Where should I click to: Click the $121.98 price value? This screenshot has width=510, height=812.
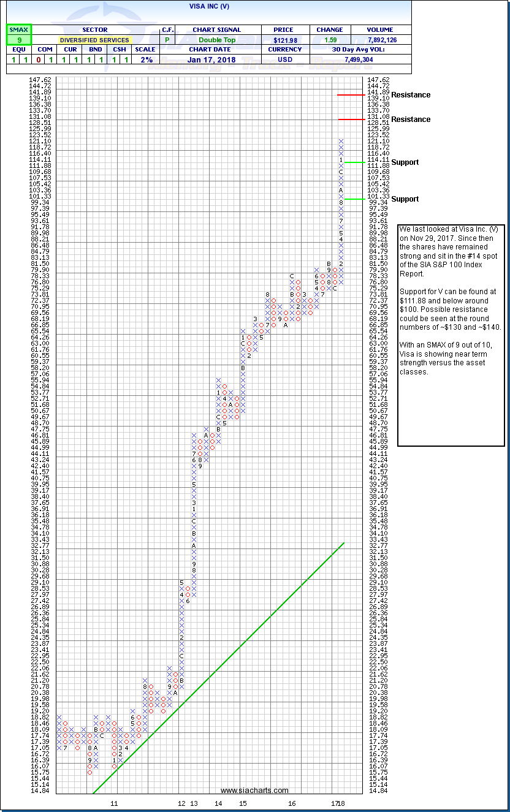285,40
